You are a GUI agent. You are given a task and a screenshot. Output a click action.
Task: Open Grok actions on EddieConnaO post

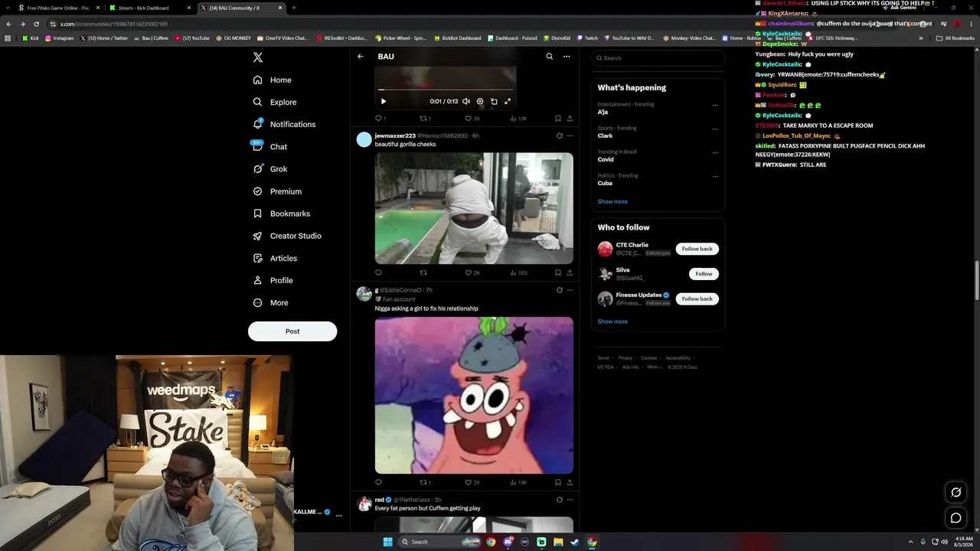point(560,290)
